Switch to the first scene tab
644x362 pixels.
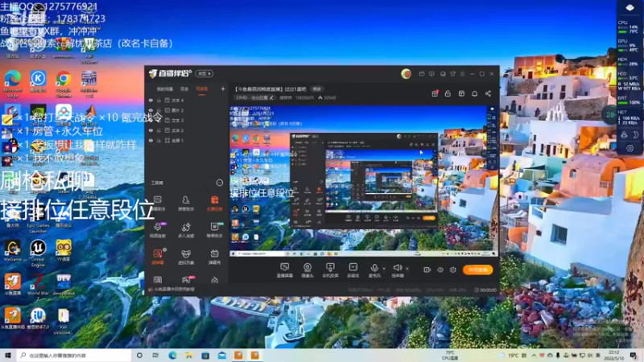coord(165,89)
